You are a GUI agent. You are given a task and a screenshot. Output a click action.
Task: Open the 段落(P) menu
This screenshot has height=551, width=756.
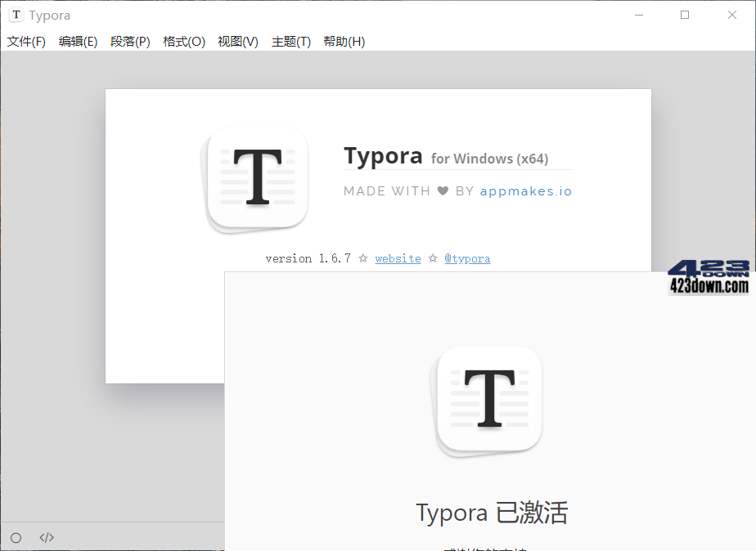click(130, 41)
